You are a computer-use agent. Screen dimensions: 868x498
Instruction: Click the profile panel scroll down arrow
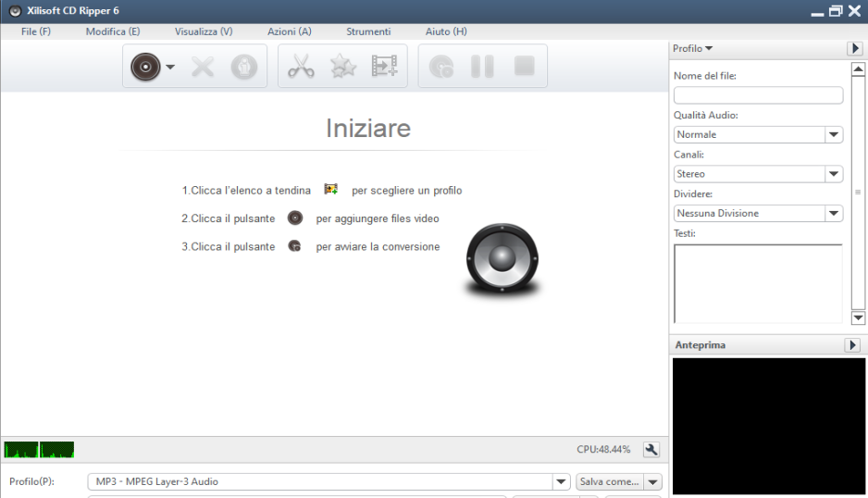click(x=858, y=317)
